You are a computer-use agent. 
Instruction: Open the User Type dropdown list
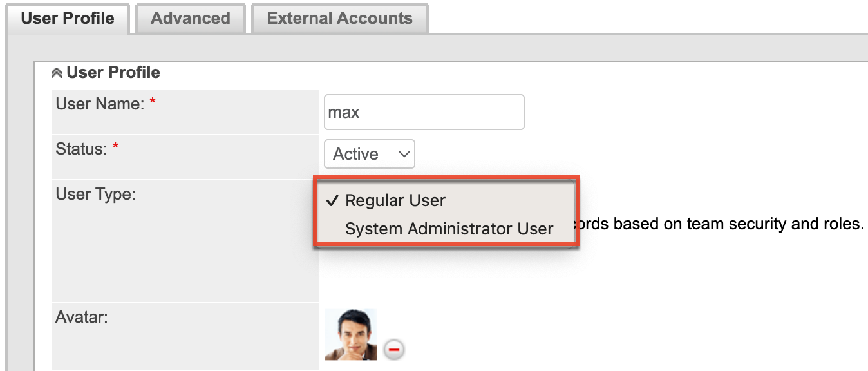click(x=444, y=213)
